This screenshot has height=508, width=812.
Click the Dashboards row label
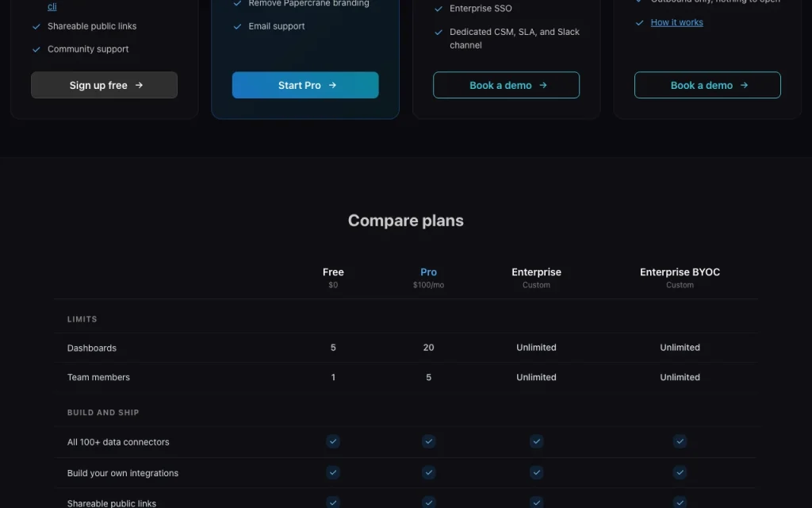coord(92,348)
